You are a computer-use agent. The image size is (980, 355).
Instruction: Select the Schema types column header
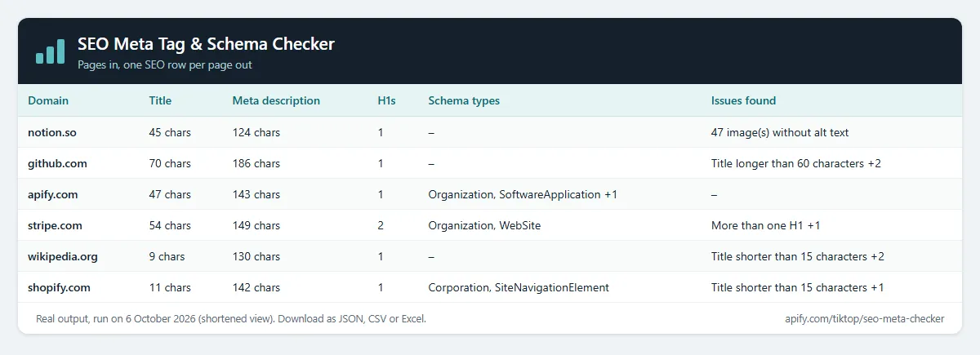click(464, 101)
